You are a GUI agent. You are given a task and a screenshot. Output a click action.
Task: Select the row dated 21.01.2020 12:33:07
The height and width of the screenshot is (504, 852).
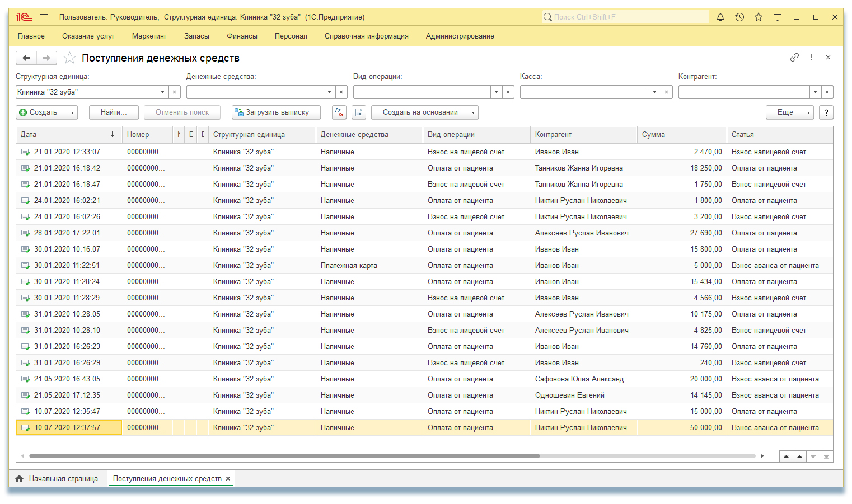click(424, 152)
